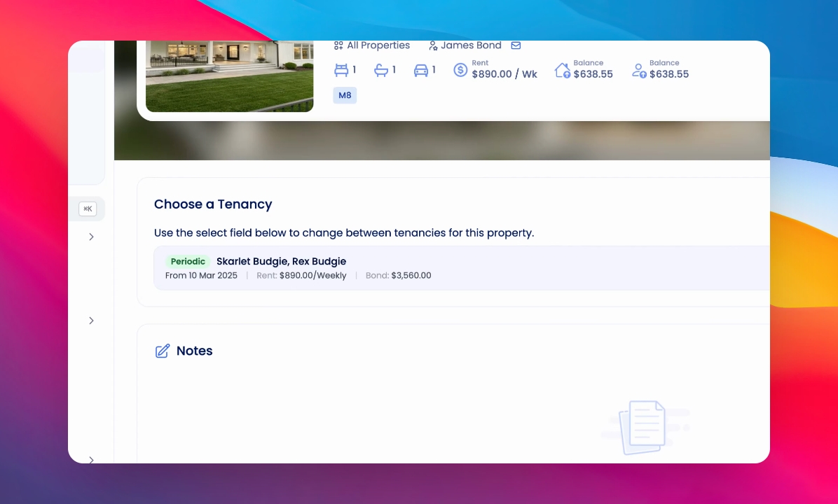Screen dimensions: 838x504
Task: Click the bedroom count bed icon
Action: (x=341, y=70)
